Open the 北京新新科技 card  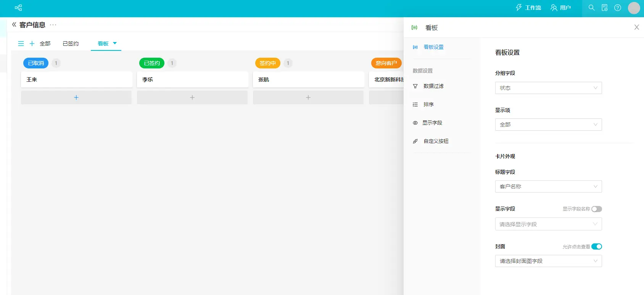[x=386, y=79]
